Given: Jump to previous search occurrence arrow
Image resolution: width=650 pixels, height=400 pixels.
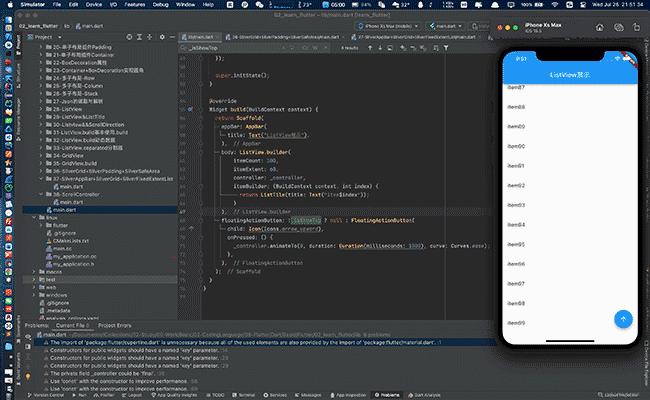Looking at the screenshot, I should [370, 48].
